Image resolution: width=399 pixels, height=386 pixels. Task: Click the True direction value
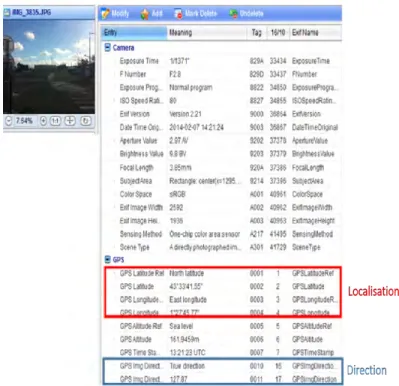[x=187, y=366]
